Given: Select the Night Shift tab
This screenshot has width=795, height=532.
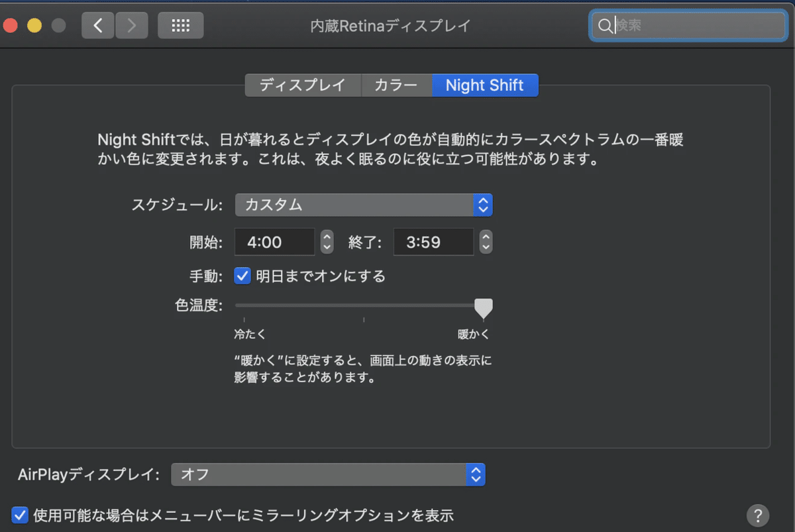Looking at the screenshot, I should [485, 85].
